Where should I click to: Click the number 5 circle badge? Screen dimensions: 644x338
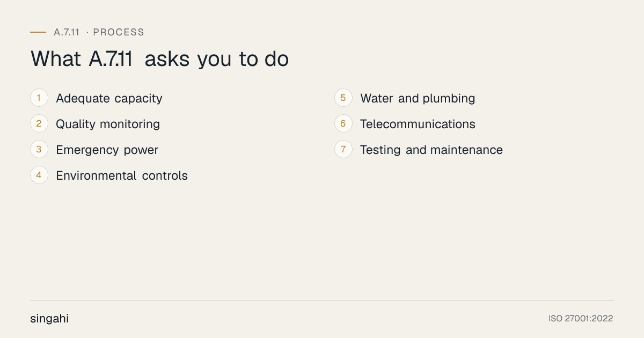click(x=343, y=98)
